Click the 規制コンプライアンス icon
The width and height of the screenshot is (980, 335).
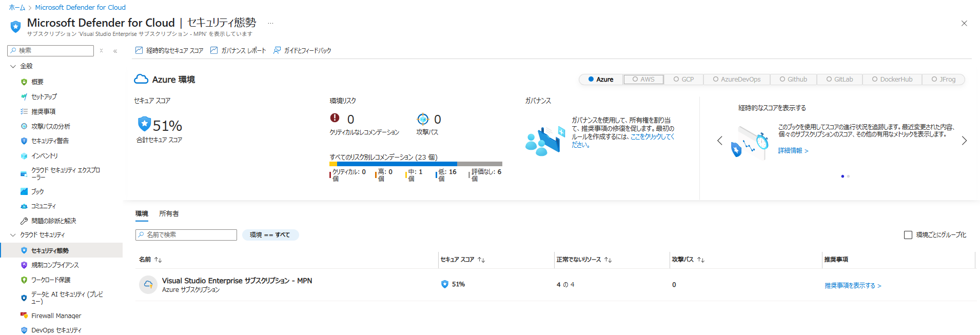24,265
